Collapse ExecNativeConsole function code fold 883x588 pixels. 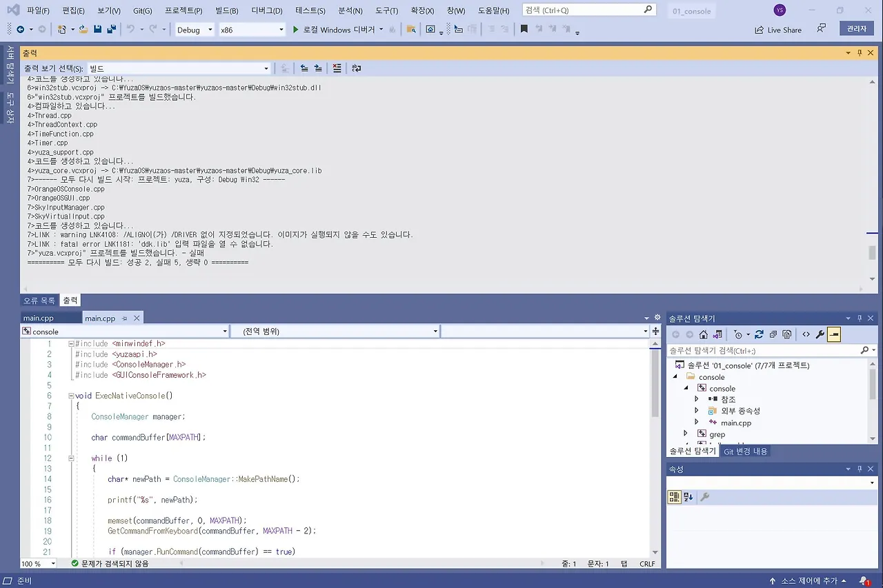tap(71, 396)
